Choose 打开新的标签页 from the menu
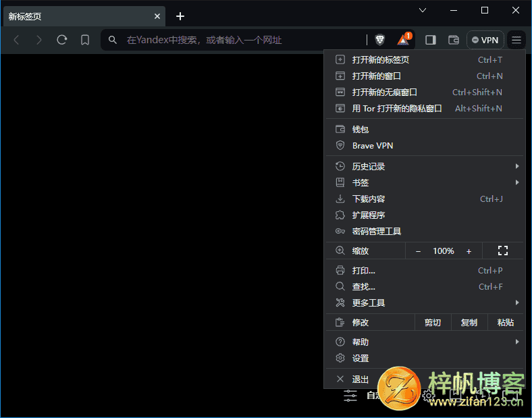The width and height of the screenshot is (532, 418). click(425, 59)
